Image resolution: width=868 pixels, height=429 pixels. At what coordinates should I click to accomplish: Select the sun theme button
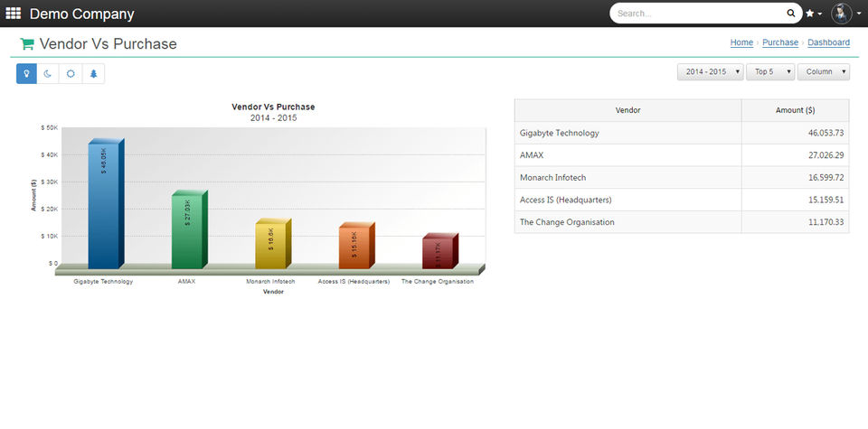click(x=71, y=73)
